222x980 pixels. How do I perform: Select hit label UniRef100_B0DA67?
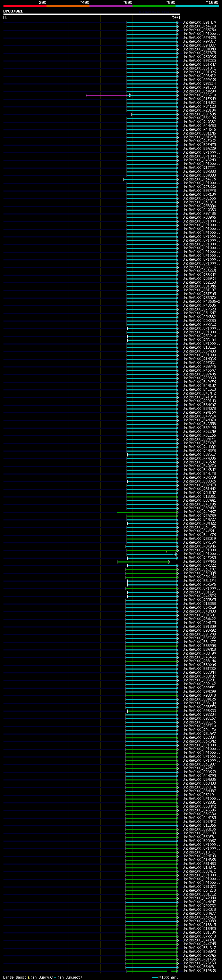pos(199,841)
